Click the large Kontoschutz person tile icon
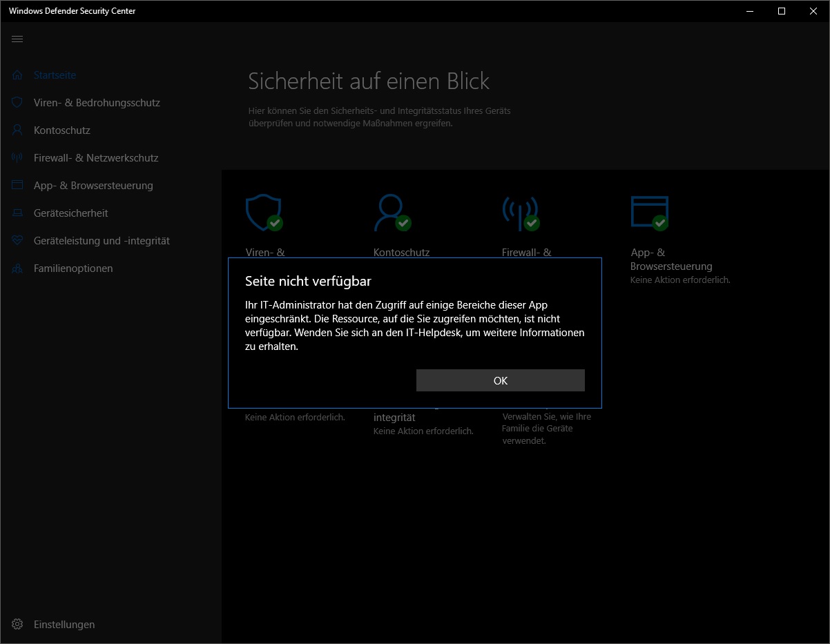Image resolution: width=830 pixels, height=644 pixels. click(x=392, y=213)
